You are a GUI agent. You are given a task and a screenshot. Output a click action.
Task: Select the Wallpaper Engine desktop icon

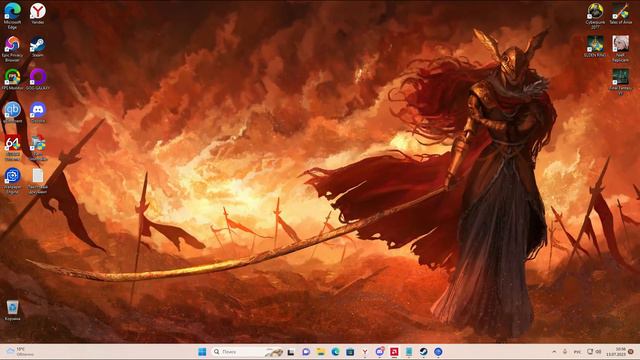(12, 181)
